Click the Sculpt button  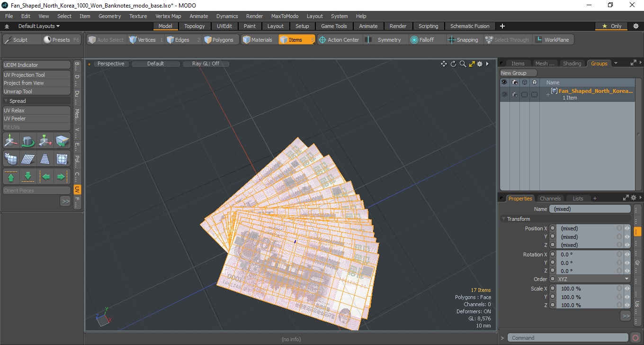22,40
